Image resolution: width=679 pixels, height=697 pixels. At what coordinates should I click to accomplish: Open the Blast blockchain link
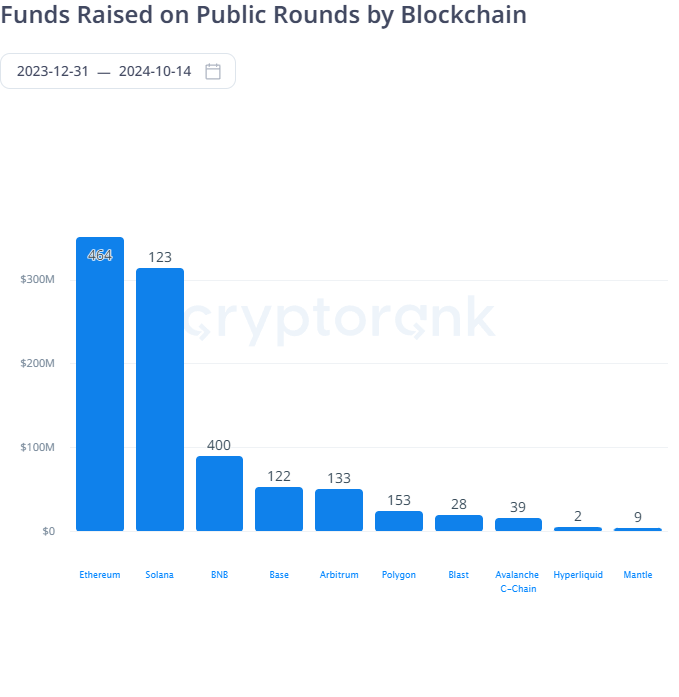click(x=459, y=575)
